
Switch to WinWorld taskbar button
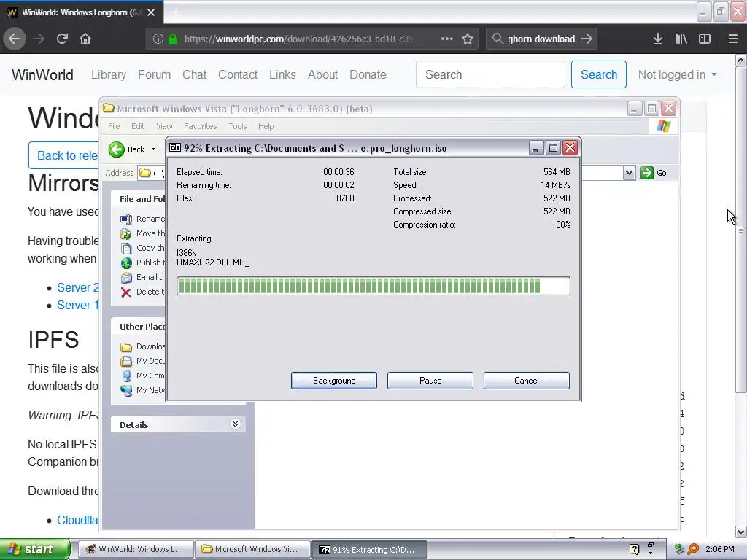(x=135, y=549)
